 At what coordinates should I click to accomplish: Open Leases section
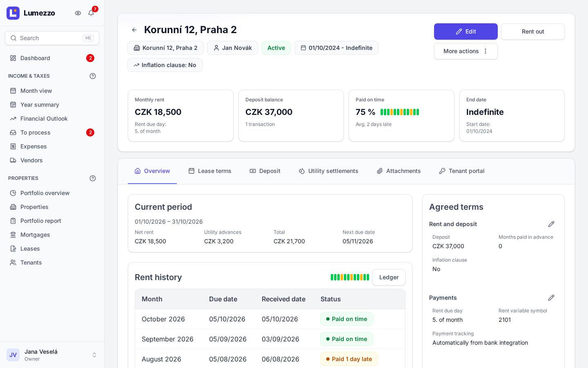52,249
